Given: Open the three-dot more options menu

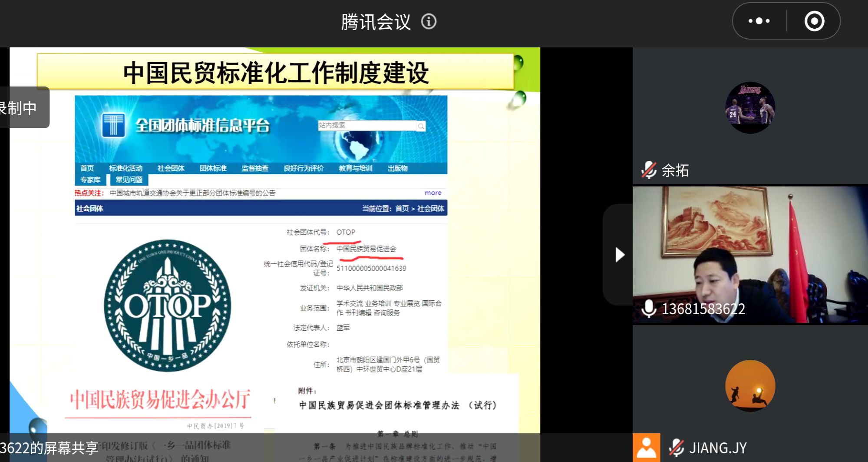Looking at the screenshot, I should point(759,21).
